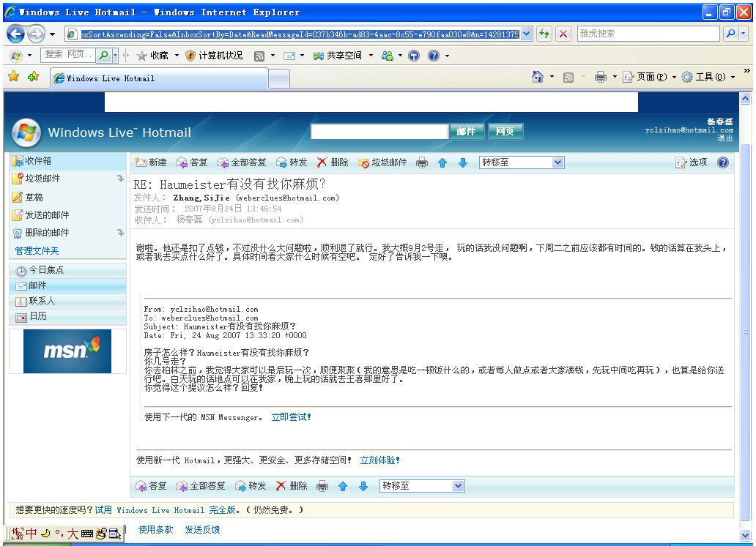Click the Add to Favorites star-plus icon
Screen dimensions: 756x546
tap(33, 77)
